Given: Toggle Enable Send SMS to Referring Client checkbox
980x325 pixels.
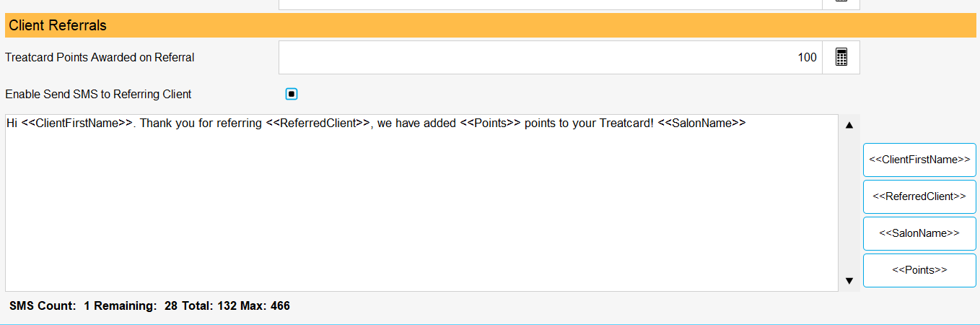Looking at the screenshot, I should pyautogui.click(x=292, y=94).
